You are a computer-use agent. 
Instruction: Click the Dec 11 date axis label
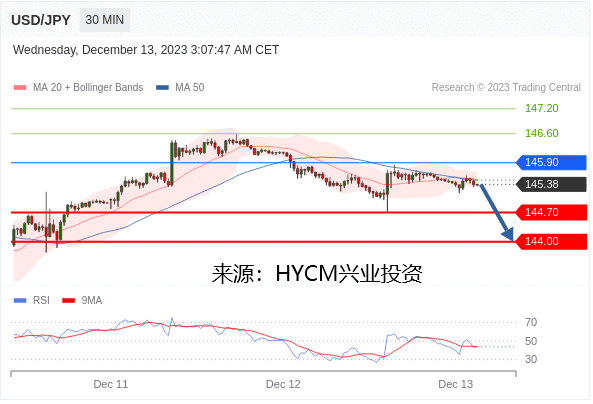coord(110,384)
